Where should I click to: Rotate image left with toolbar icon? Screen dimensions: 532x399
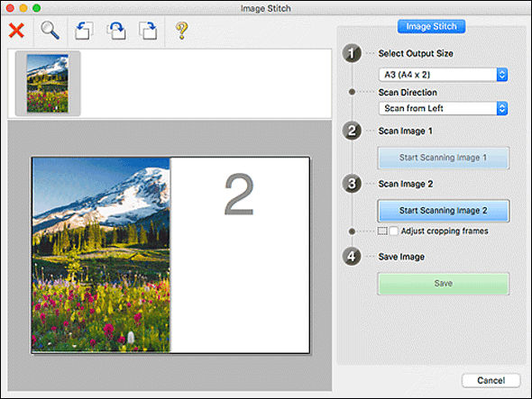coord(84,31)
